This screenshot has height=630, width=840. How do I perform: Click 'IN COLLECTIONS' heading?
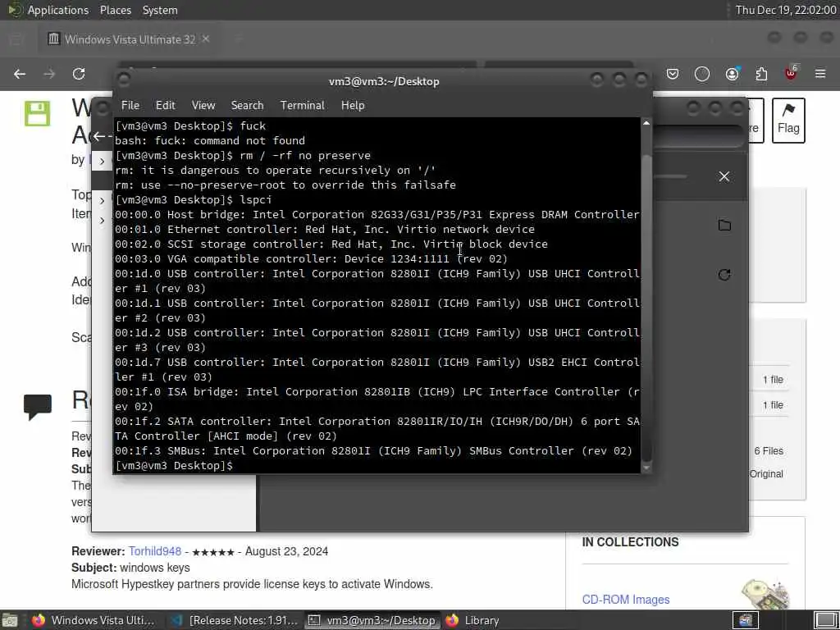tap(630, 542)
